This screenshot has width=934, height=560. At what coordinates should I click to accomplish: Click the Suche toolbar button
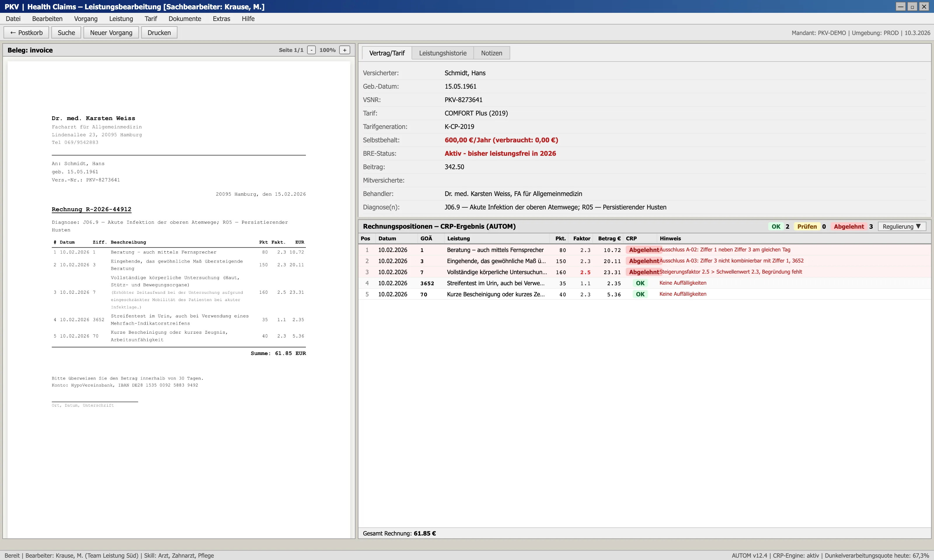click(66, 33)
